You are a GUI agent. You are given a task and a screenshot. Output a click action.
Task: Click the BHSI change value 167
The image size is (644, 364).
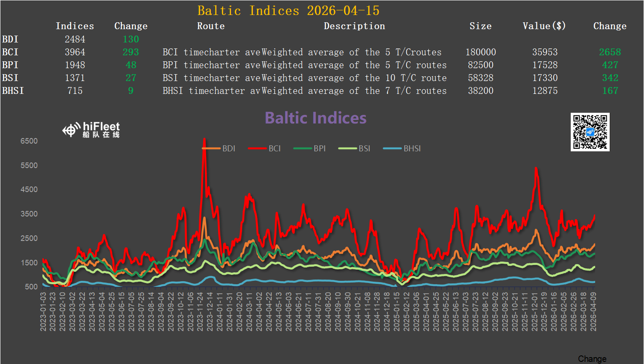point(610,91)
